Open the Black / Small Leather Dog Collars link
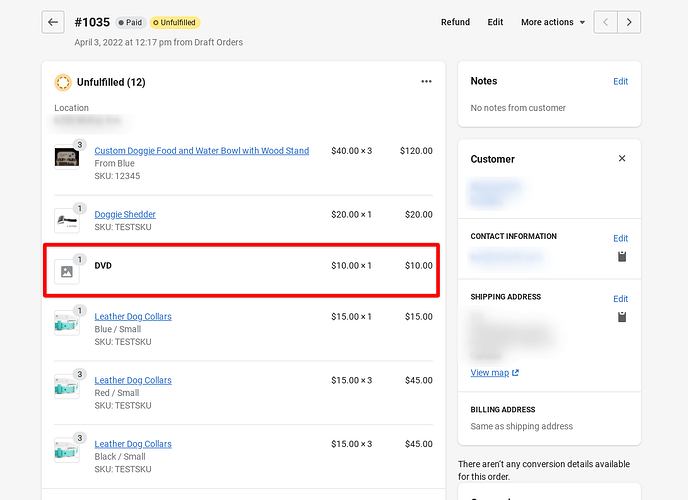The image size is (688, 500). (133, 444)
